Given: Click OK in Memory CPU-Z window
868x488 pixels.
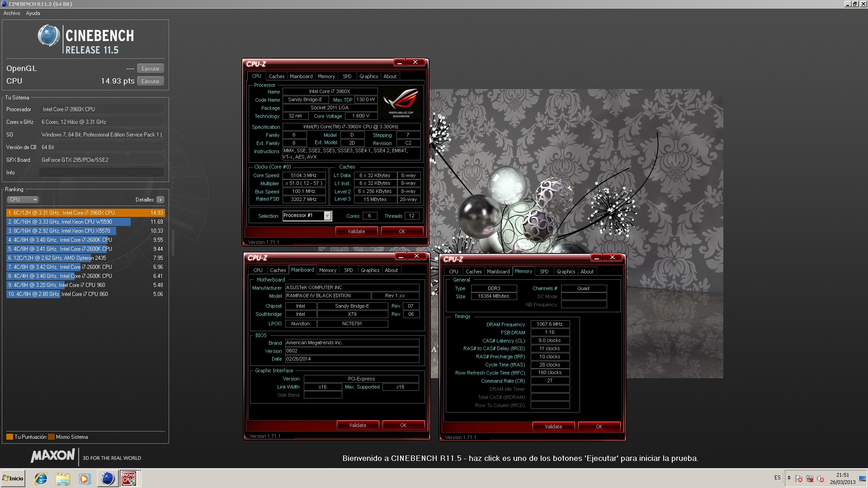Looking at the screenshot, I should point(599,427).
